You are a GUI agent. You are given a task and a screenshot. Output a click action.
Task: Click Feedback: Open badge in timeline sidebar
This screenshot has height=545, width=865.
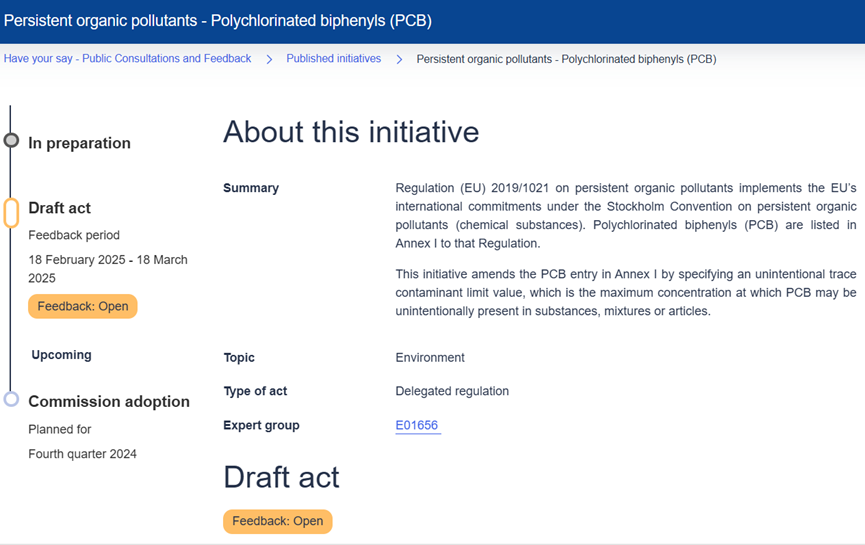pyautogui.click(x=83, y=306)
